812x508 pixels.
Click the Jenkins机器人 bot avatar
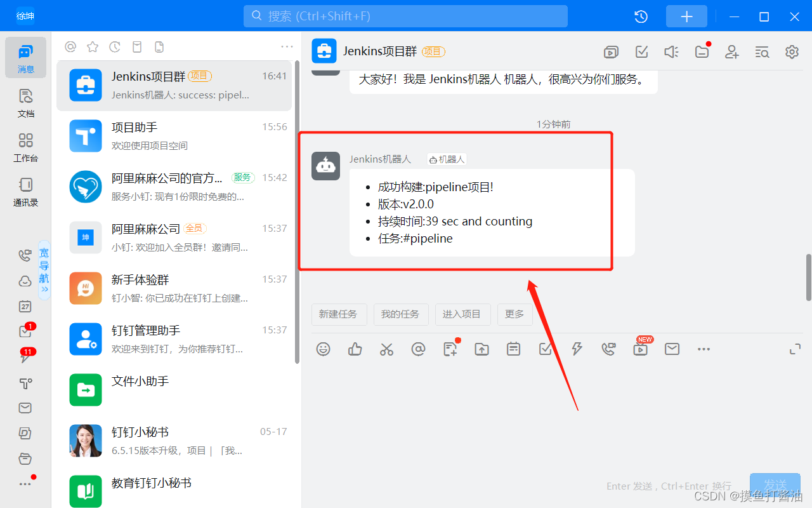pos(325,166)
